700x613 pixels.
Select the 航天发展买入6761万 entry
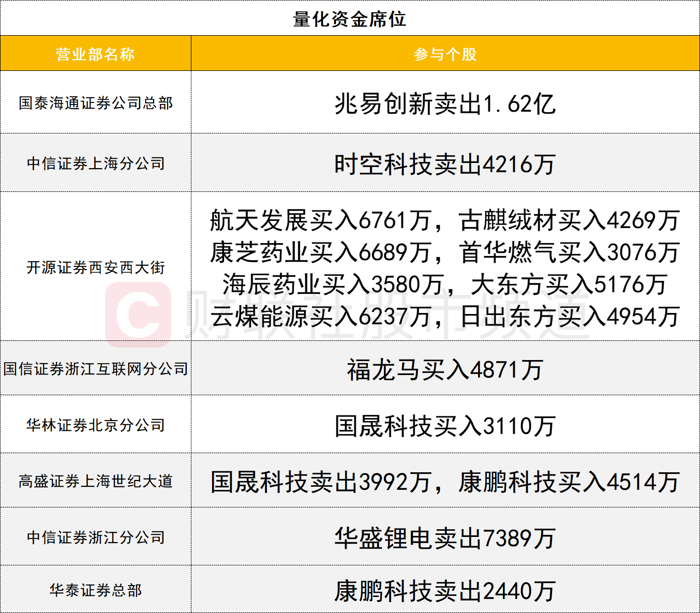[320, 220]
